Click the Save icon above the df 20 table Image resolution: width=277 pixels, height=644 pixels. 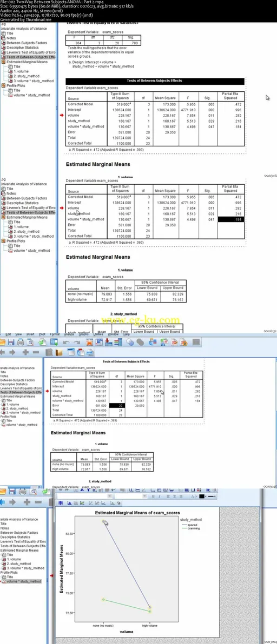coord(11,343)
